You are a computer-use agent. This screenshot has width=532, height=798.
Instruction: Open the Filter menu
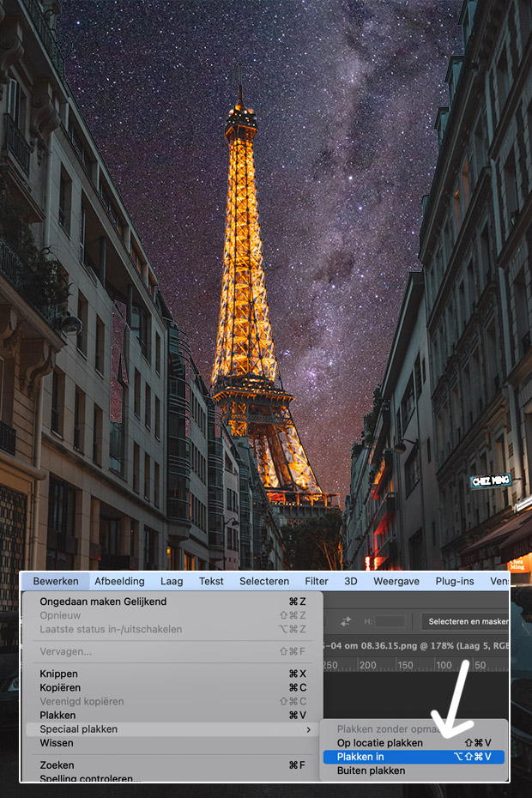pyautogui.click(x=317, y=581)
